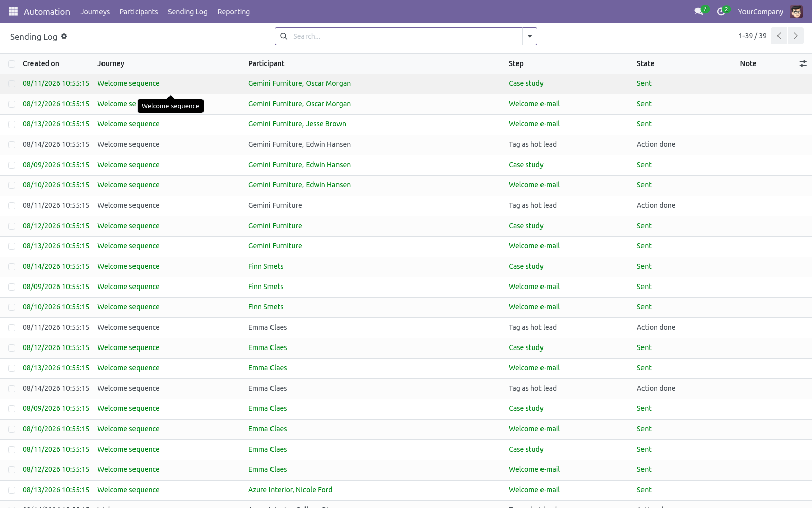The image size is (812, 508).
Task: Sort by the Journey column header
Action: [x=111, y=63]
